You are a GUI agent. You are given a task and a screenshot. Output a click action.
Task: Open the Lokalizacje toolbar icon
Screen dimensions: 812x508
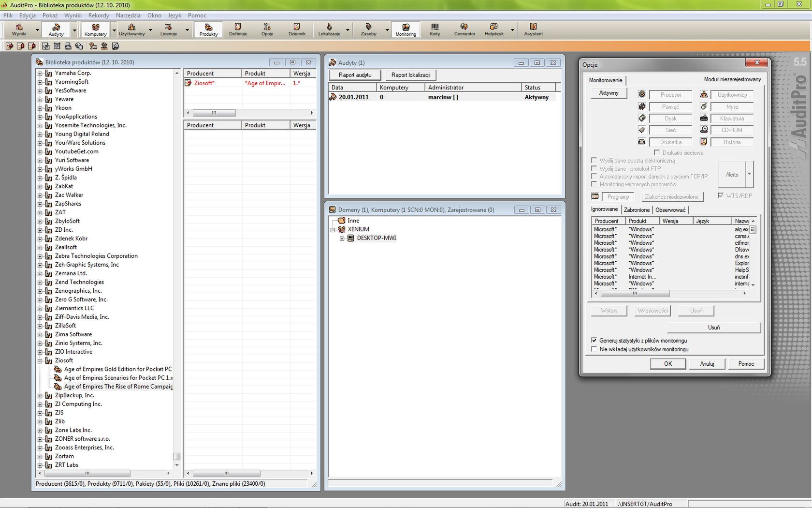[329, 30]
